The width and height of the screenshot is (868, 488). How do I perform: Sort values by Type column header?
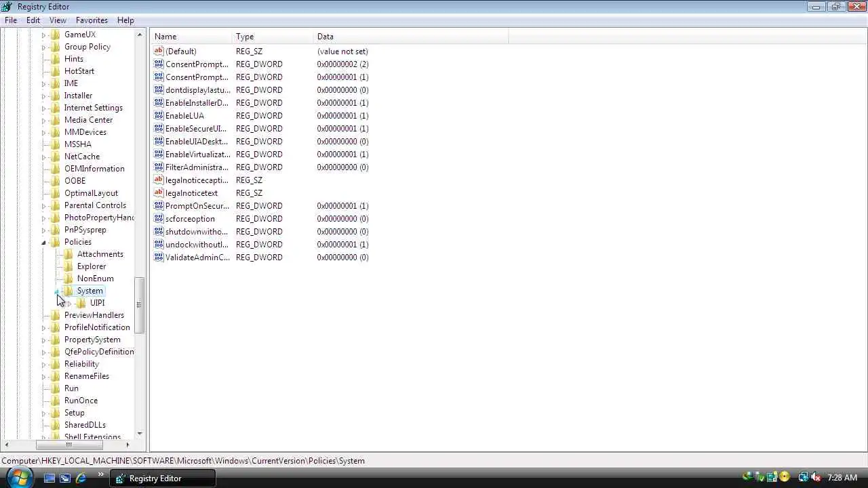tap(273, 37)
